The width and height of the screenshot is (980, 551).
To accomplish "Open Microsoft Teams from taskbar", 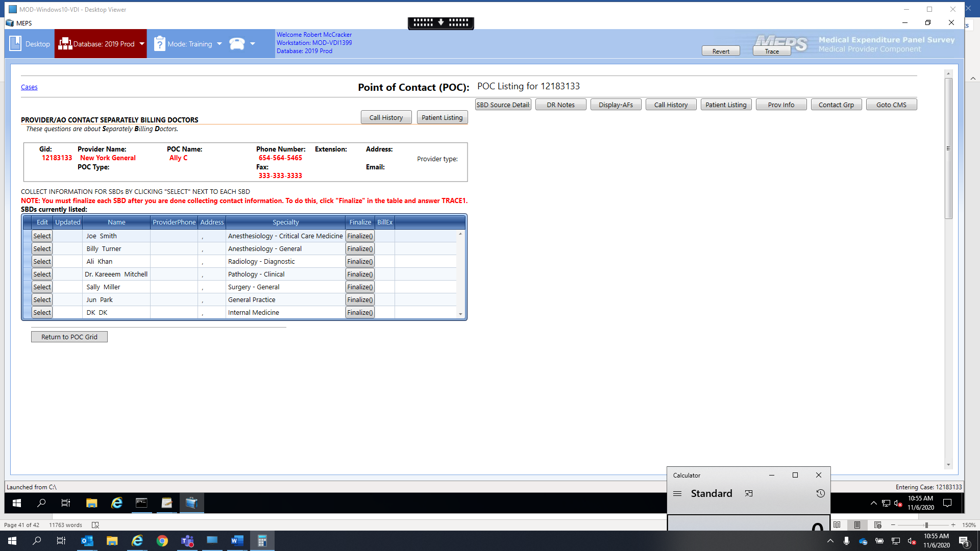I will tap(187, 541).
